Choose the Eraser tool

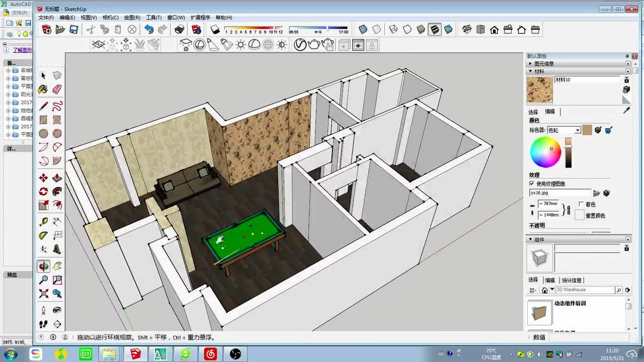coord(57,89)
